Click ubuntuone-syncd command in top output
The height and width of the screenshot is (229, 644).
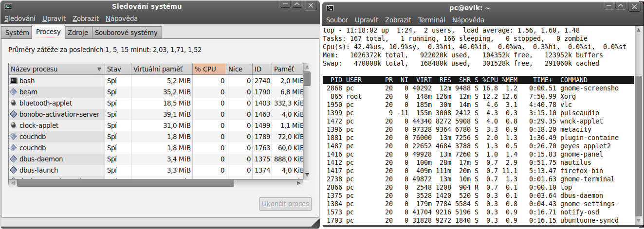(x=589, y=220)
